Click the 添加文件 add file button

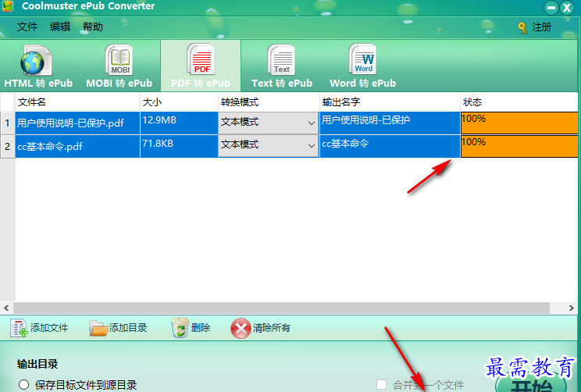click(x=39, y=328)
